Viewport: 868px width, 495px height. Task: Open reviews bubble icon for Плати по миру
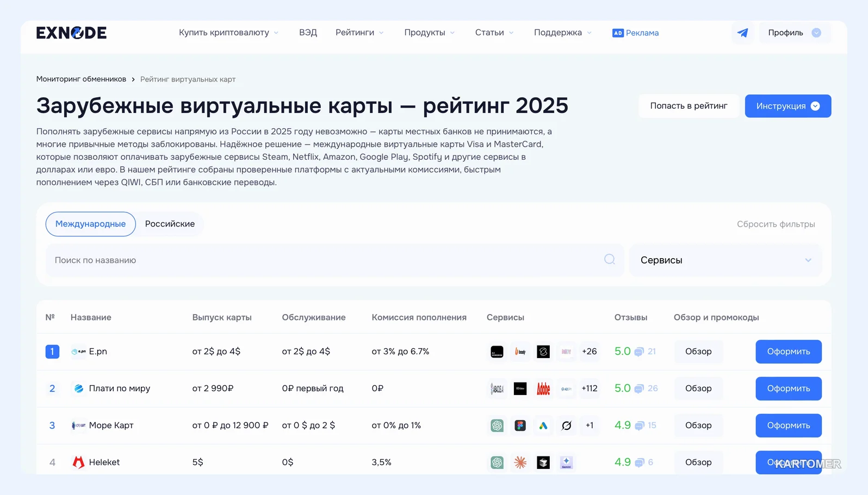click(x=639, y=389)
